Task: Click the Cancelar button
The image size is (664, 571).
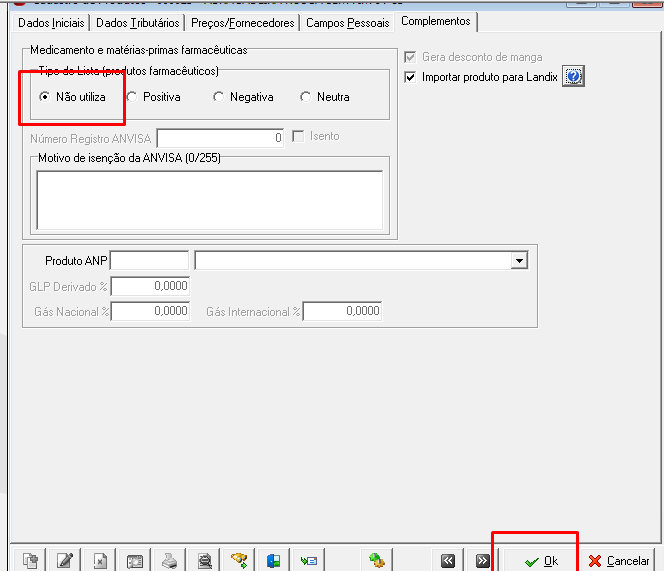Action: [x=618, y=560]
